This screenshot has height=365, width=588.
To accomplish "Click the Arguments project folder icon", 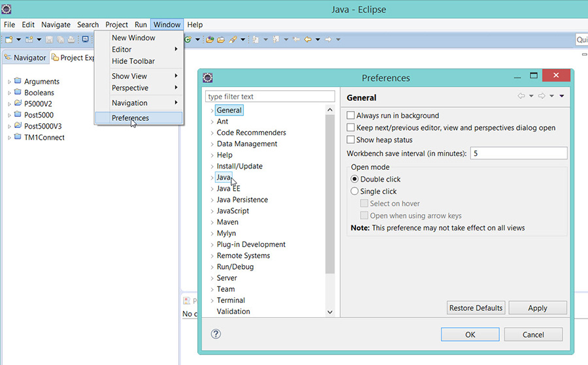I will [18, 80].
